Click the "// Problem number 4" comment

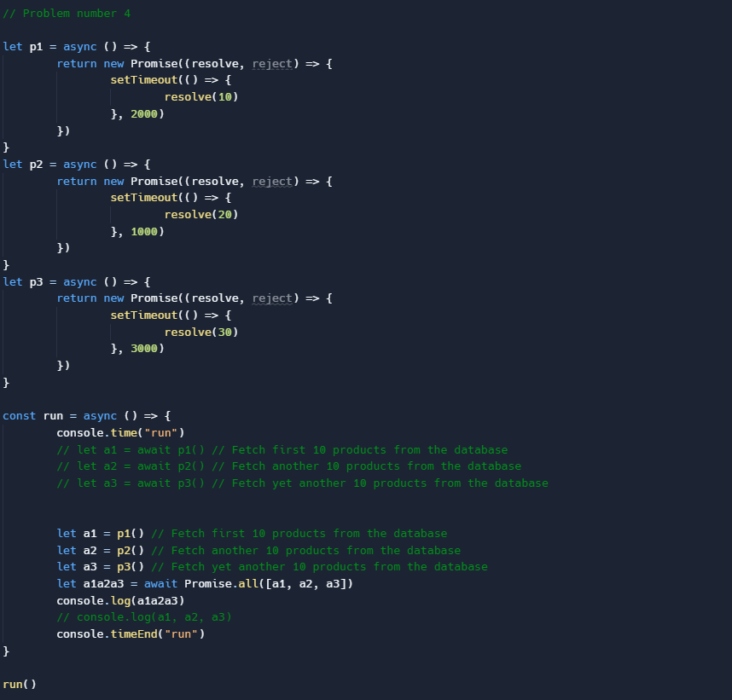(67, 14)
